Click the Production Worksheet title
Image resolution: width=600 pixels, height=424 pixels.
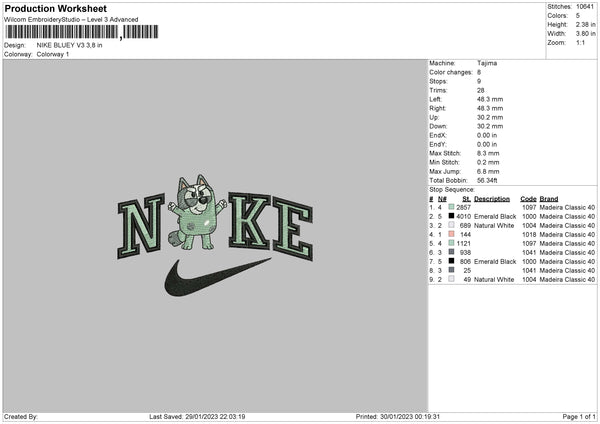[55, 8]
